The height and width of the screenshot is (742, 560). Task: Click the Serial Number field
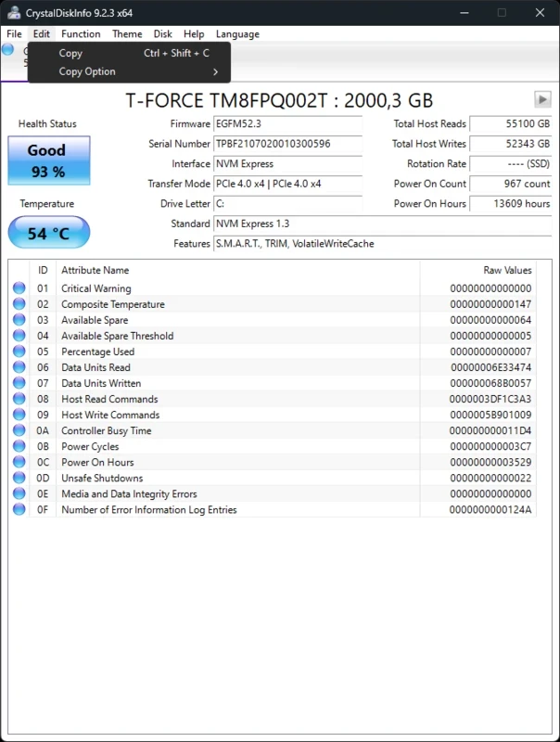point(287,144)
